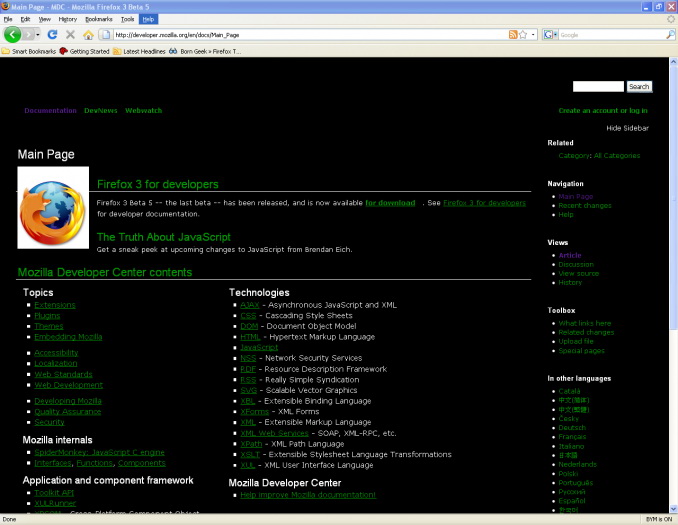Open the SVG technology link
Viewport: 678px width, 525px height.
[249, 390]
